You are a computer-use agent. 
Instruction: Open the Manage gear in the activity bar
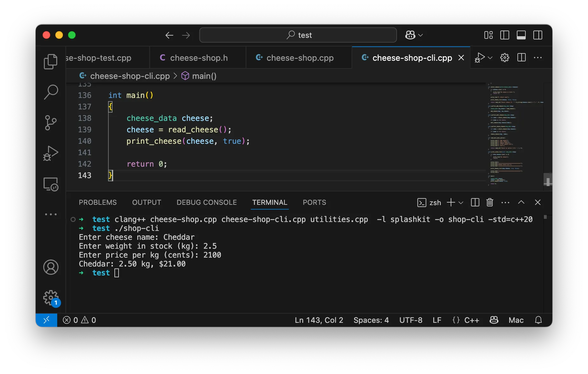click(x=51, y=298)
